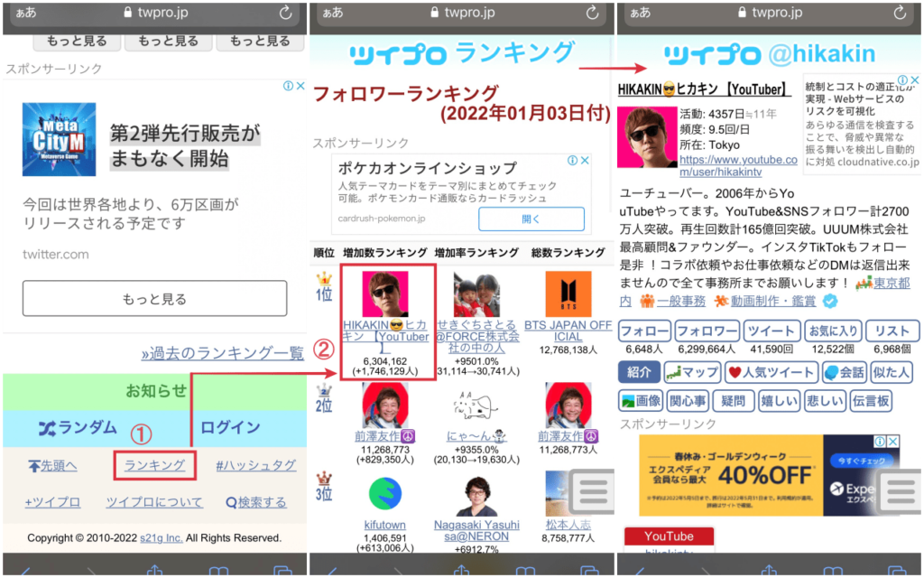Open the 会話 tab
924x578 pixels.
pos(844,371)
